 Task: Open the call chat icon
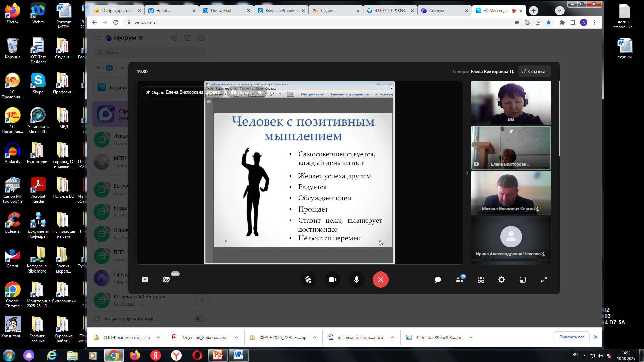[x=438, y=280]
